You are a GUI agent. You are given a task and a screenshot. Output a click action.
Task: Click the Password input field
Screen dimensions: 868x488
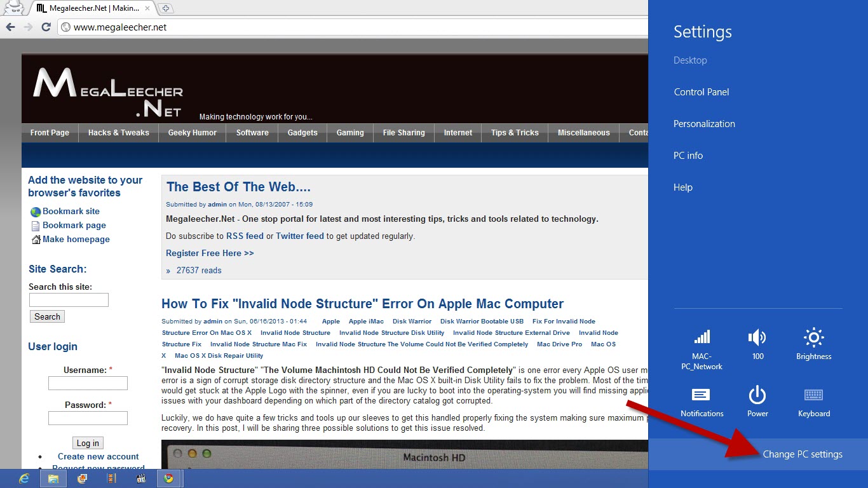tap(88, 418)
